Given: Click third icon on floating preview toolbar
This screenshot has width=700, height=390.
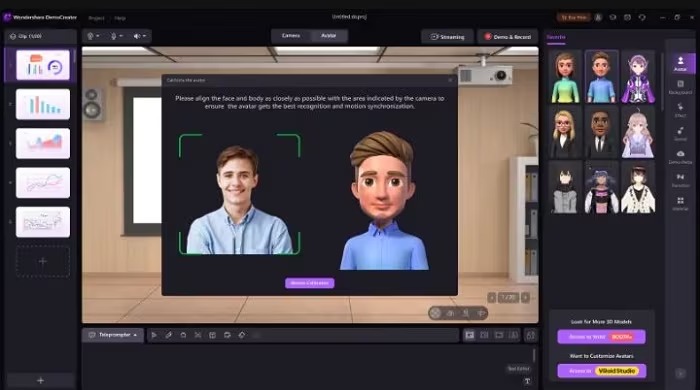Looking at the screenshot, I should click(x=466, y=313).
